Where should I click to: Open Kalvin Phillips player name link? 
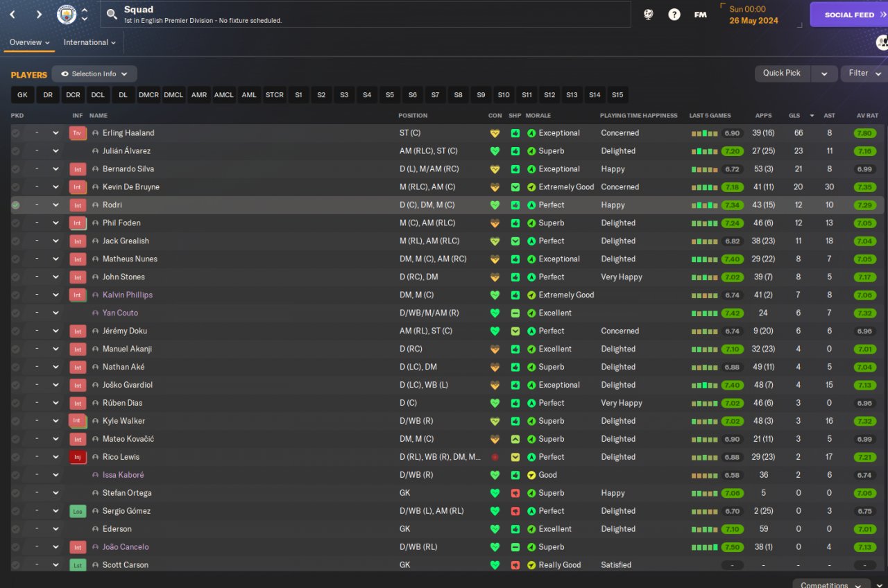(x=128, y=295)
